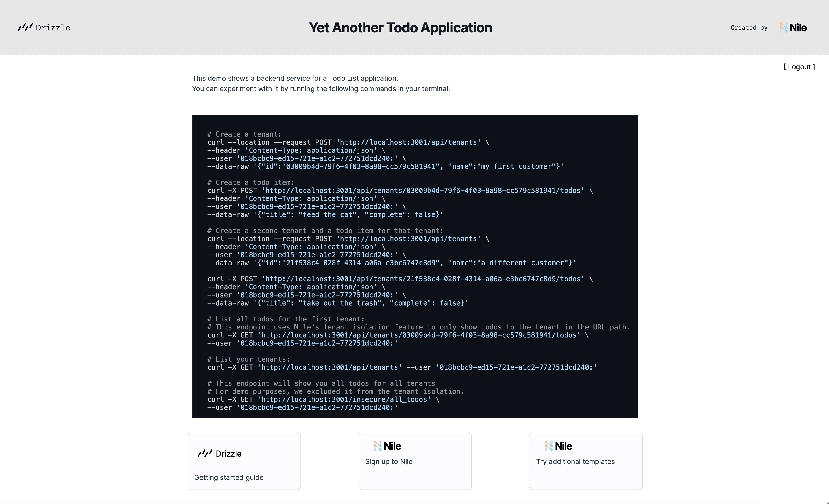Open the 'Getting started guide' link

point(228,477)
